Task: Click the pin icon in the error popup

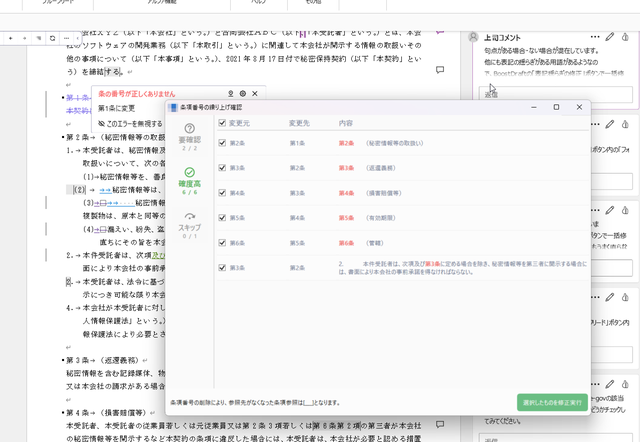Action: click(229, 93)
